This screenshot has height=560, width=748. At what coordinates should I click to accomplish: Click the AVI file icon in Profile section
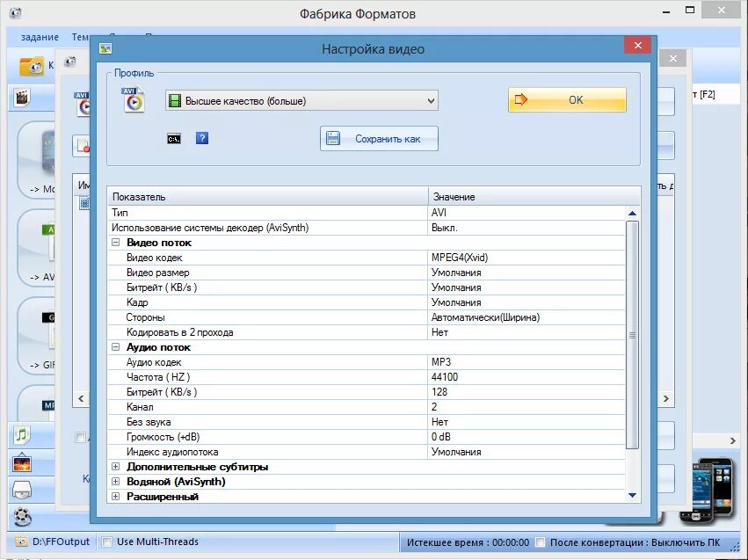click(x=134, y=99)
